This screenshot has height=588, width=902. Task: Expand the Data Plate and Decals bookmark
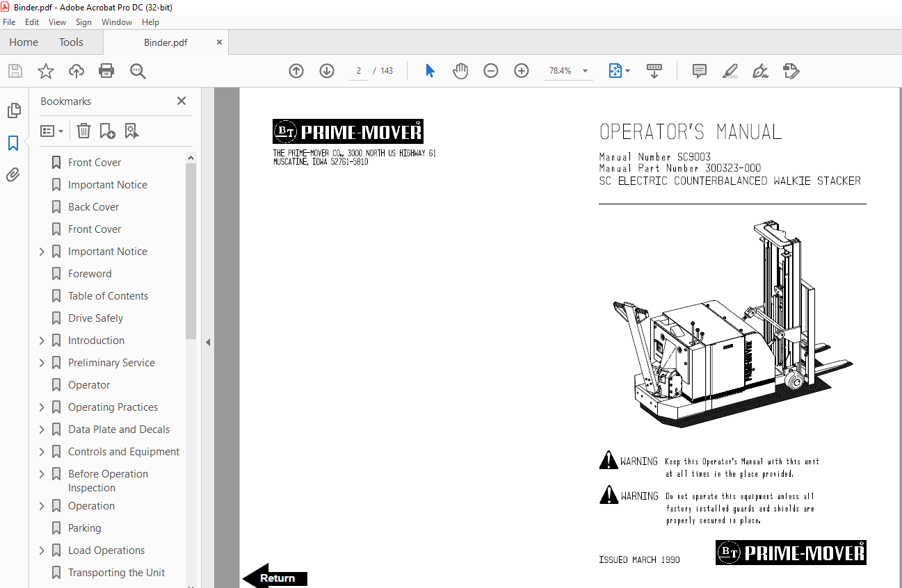click(42, 430)
